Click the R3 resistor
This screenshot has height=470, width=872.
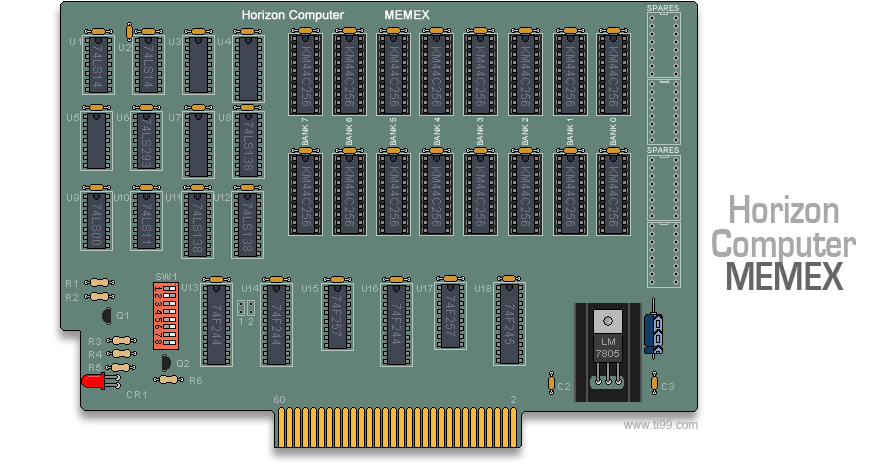pos(121,340)
